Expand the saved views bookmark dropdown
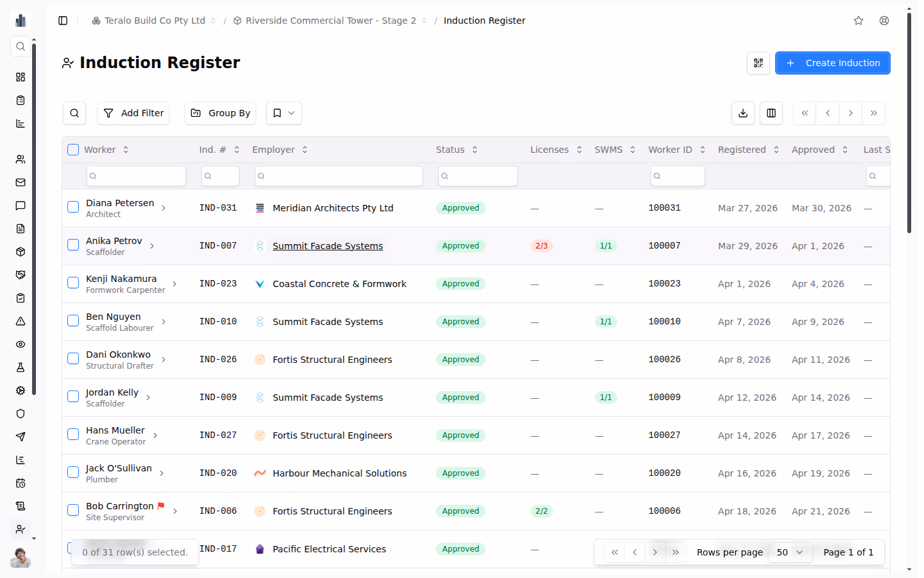924x578 pixels. 284,113
